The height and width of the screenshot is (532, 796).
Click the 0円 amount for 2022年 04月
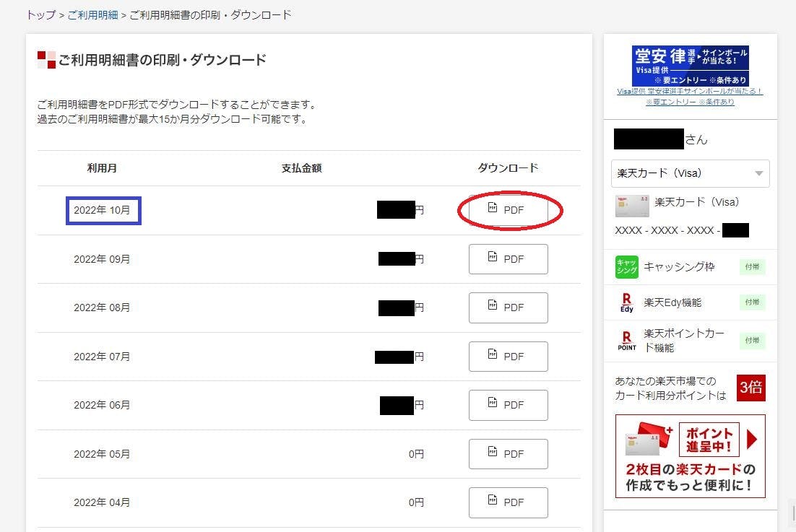[x=416, y=502]
